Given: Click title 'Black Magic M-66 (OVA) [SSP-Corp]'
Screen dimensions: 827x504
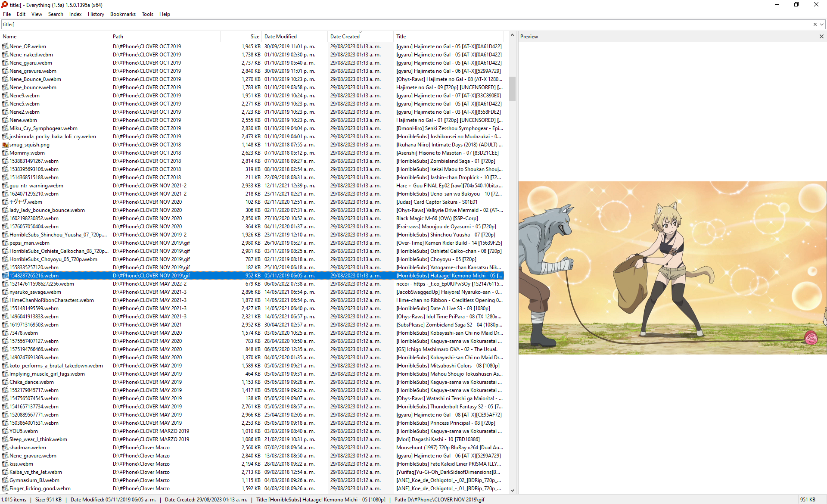Looking at the screenshot, I should (437, 218).
